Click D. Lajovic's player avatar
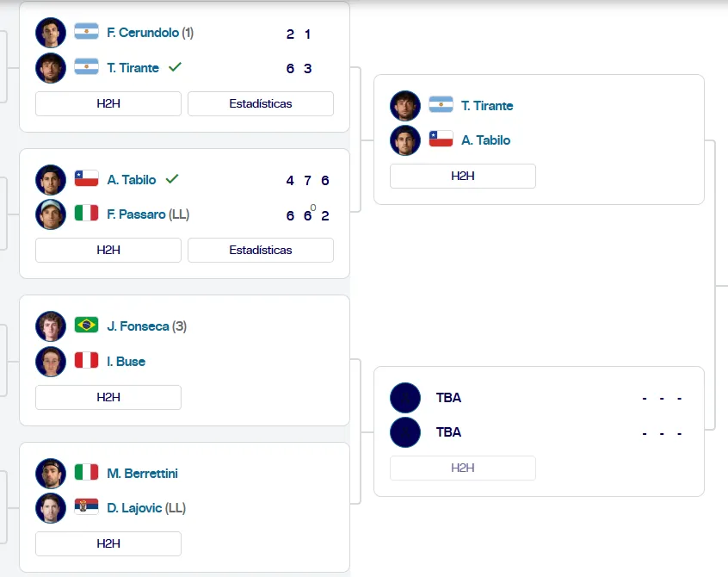This screenshot has width=728, height=577. tap(51, 508)
